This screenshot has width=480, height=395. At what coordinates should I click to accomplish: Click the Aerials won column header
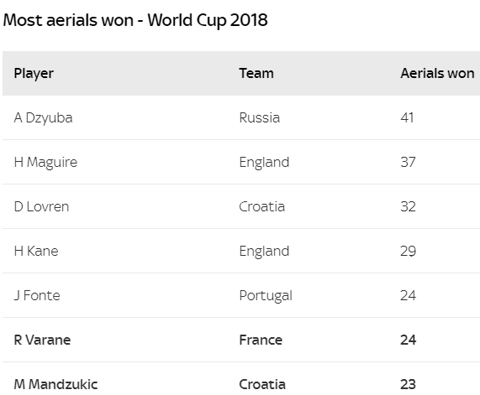click(437, 73)
